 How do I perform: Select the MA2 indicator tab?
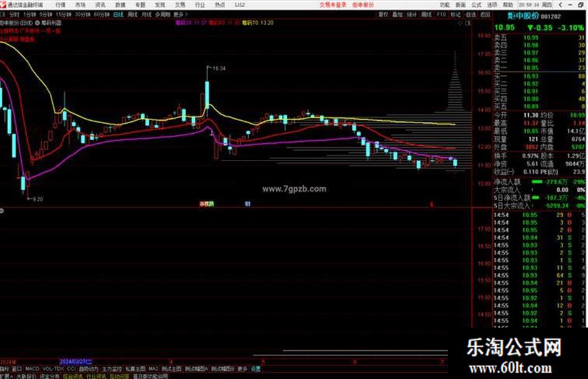coord(153,369)
